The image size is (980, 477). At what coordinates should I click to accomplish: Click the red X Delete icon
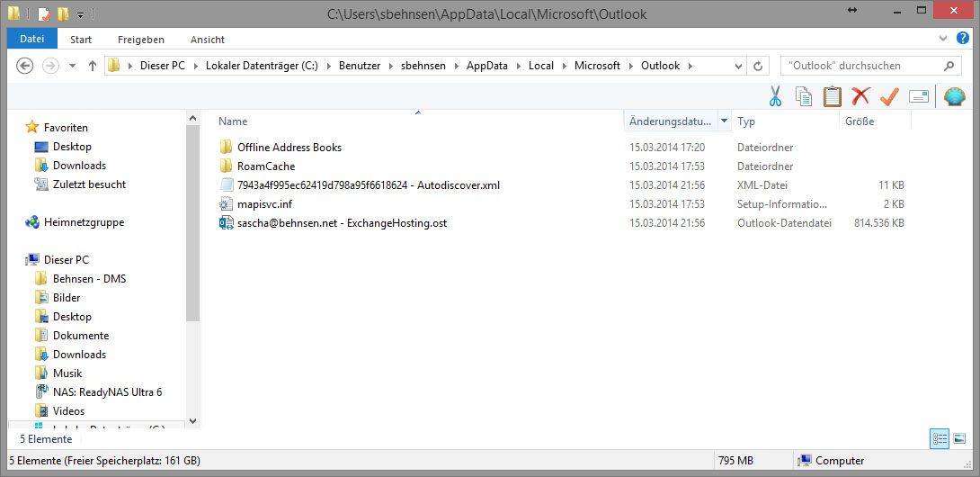tap(860, 96)
